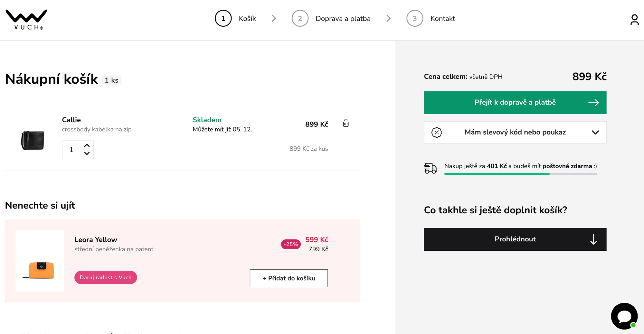Click the delivery truck shipping icon
Screen dimensions: 644x334
click(x=431, y=168)
